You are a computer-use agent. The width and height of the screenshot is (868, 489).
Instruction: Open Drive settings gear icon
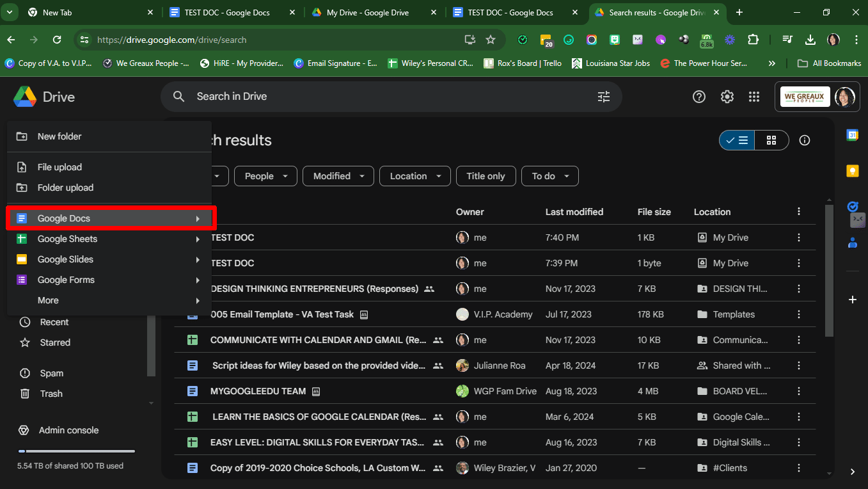click(727, 97)
